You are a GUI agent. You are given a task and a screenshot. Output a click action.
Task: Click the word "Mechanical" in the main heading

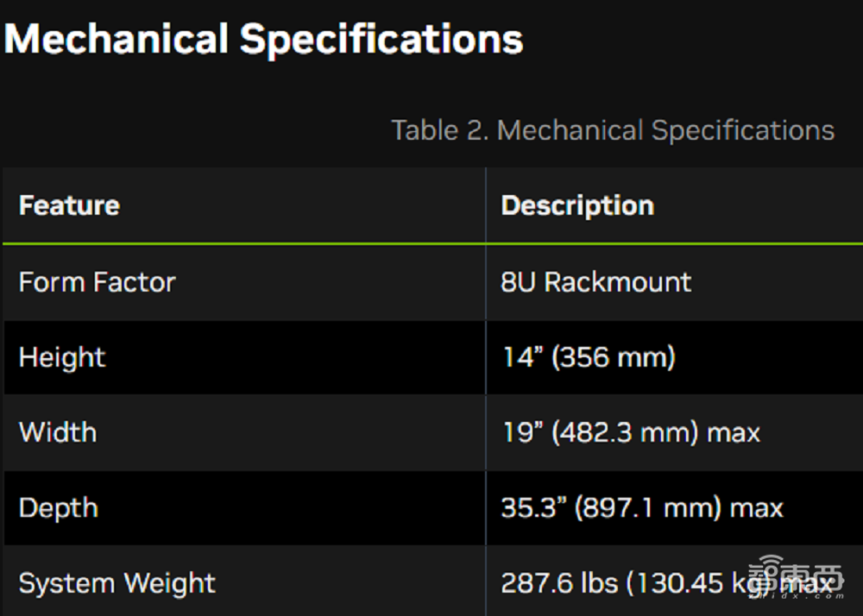click(117, 40)
